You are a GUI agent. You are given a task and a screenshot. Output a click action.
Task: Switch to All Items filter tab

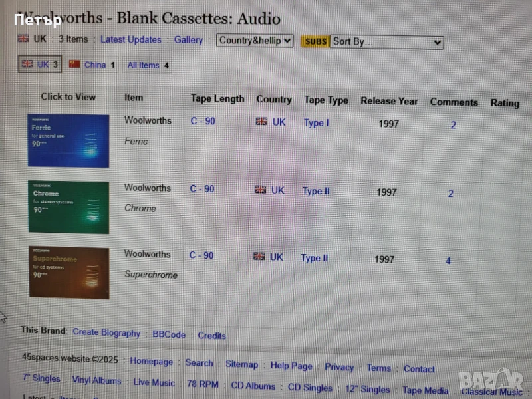point(148,65)
